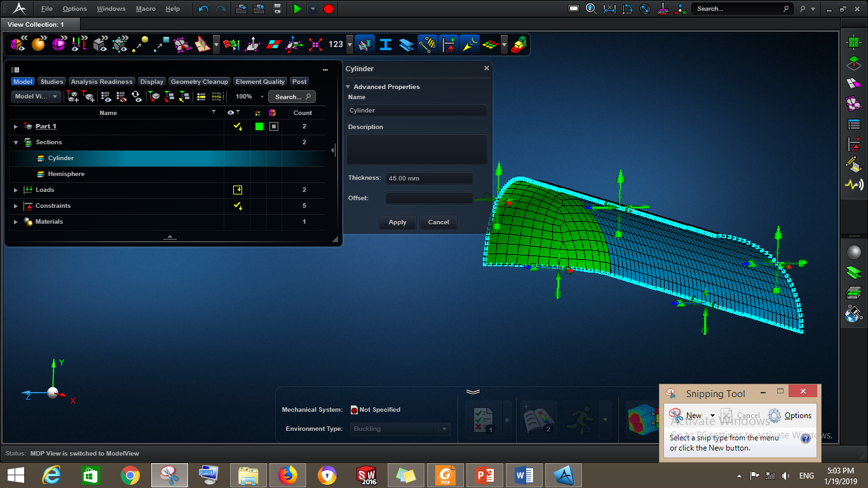Open the 123 numbering dropdown

349,44
